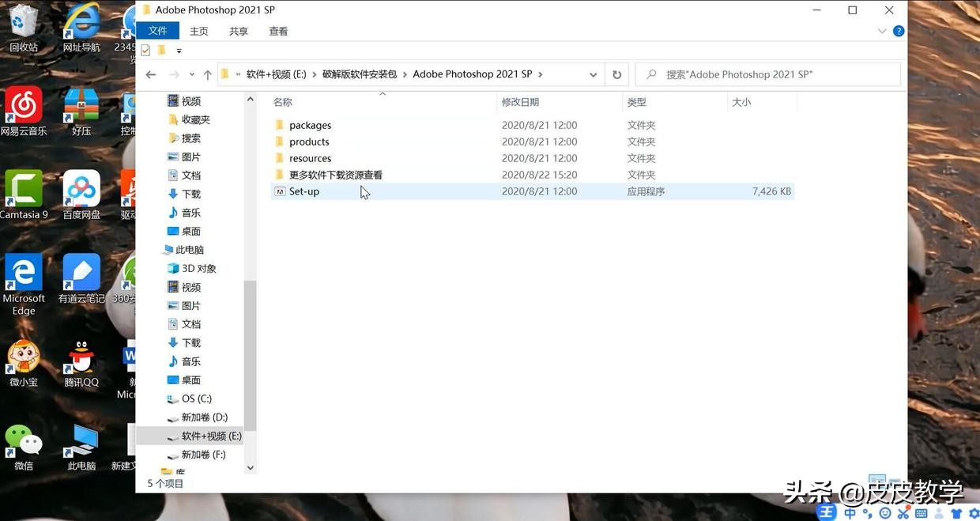The width and height of the screenshot is (980, 521).
Task: Select 收藏夹 in navigation pane
Action: click(195, 119)
